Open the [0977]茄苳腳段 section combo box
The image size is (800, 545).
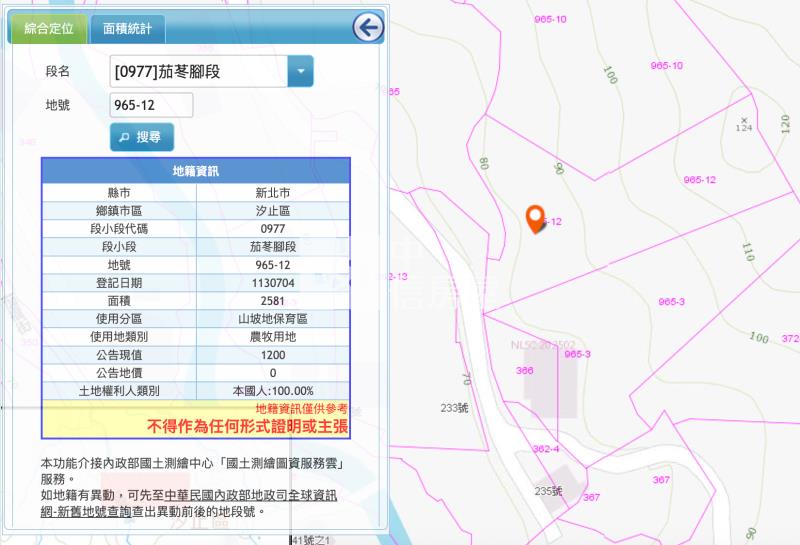(x=199, y=71)
